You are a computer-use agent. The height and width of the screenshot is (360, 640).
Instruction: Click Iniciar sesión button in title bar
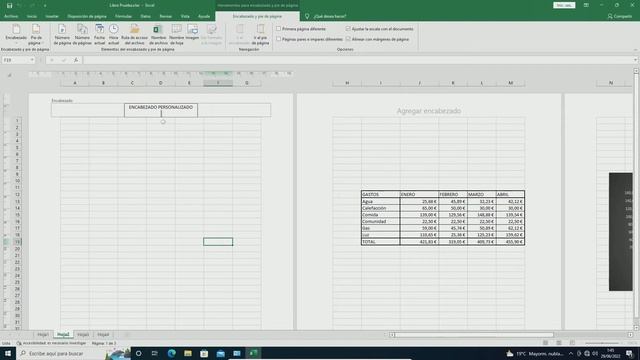point(564,5)
